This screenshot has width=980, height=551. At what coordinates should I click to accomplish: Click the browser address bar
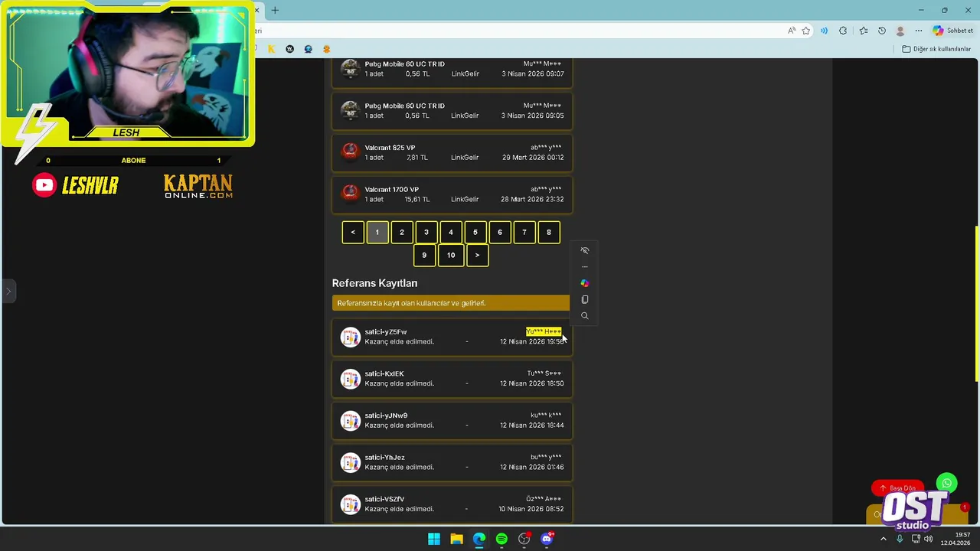[x=521, y=31]
